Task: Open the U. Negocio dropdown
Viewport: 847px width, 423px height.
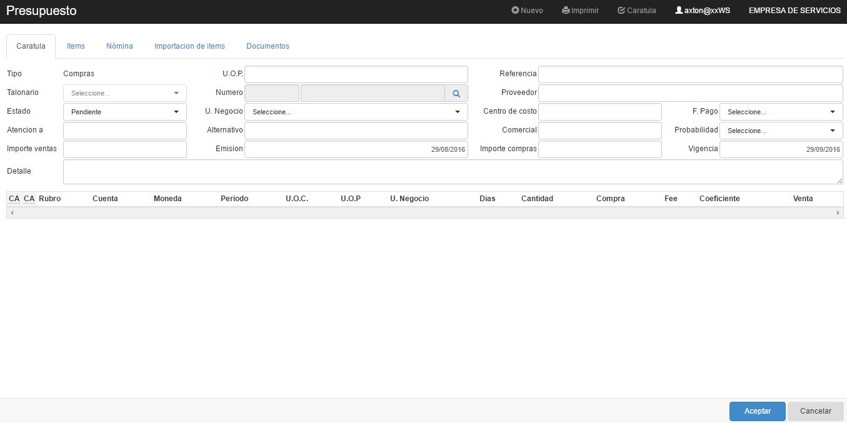Action: [x=356, y=112]
